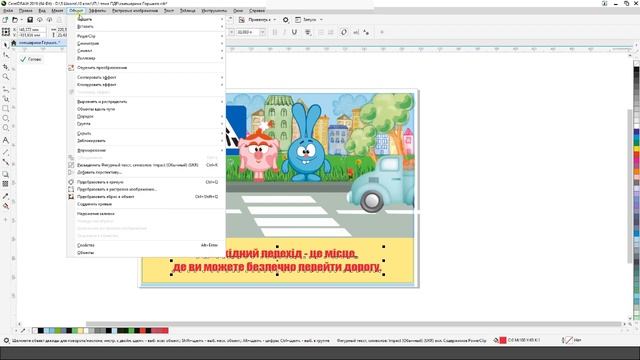
Task: Select the Shape tool in toolbox
Action: 6,55
